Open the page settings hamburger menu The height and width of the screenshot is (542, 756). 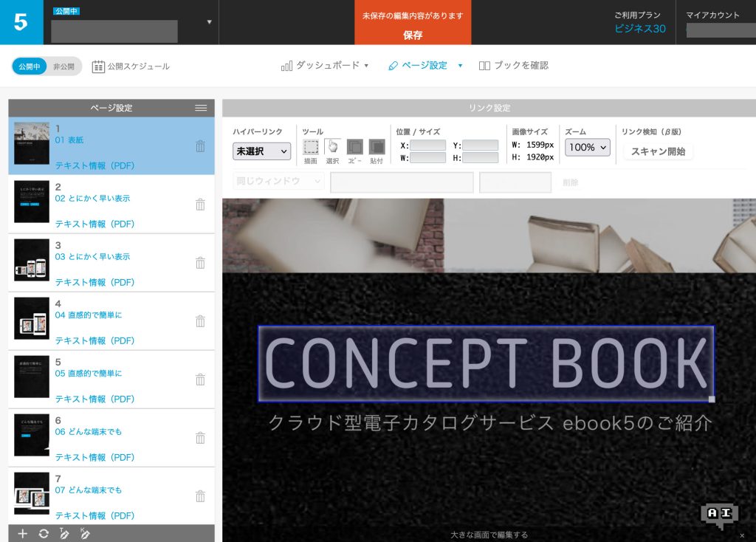pos(201,108)
